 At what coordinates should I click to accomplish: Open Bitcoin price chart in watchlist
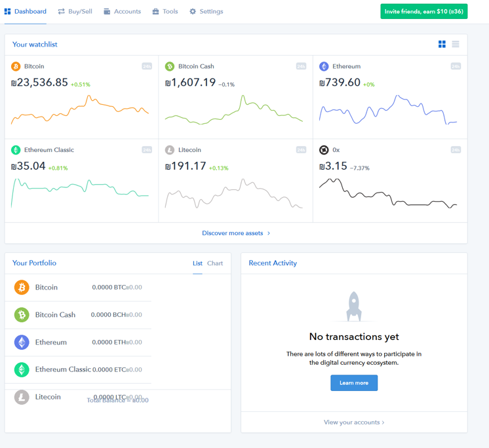pos(80,109)
